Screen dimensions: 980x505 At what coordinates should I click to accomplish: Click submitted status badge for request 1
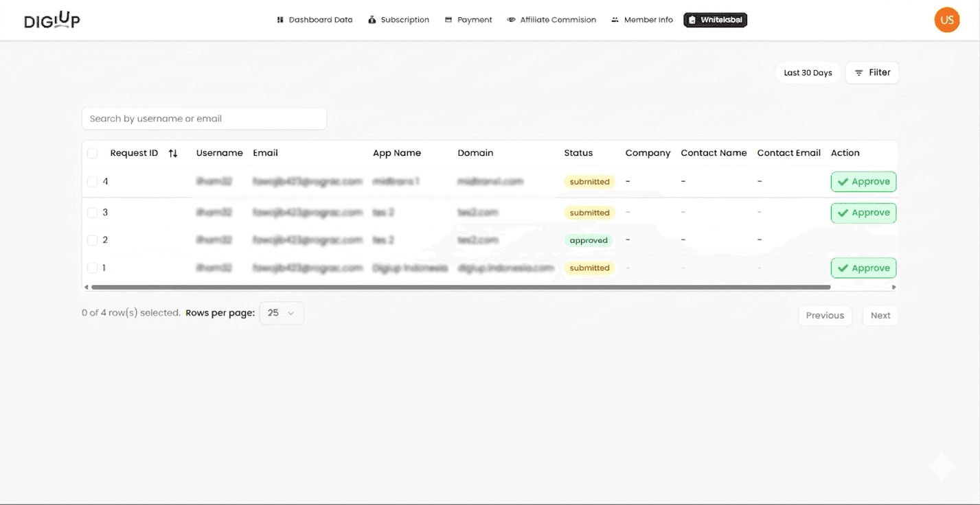coord(590,268)
